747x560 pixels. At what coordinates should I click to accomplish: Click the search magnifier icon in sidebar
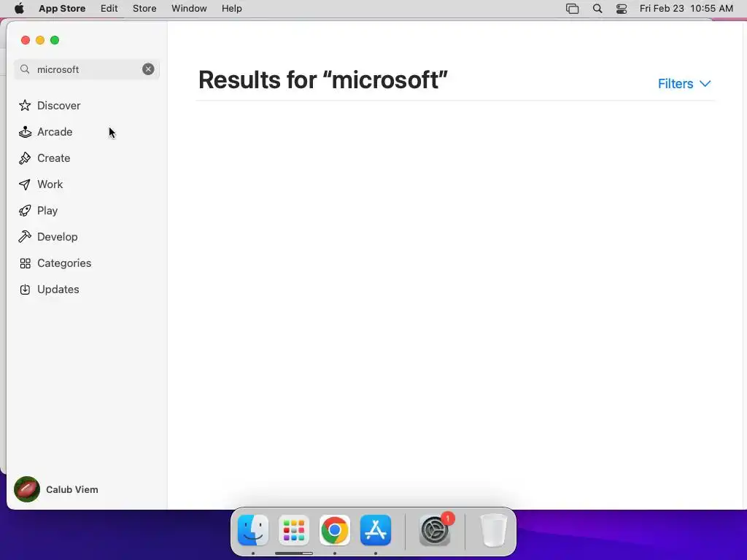pyautogui.click(x=25, y=69)
